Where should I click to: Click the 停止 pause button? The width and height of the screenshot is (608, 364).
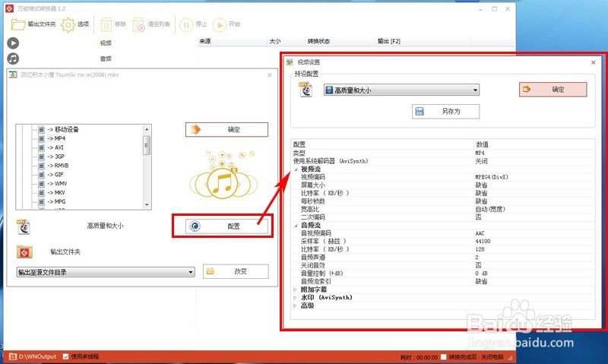(193, 24)
